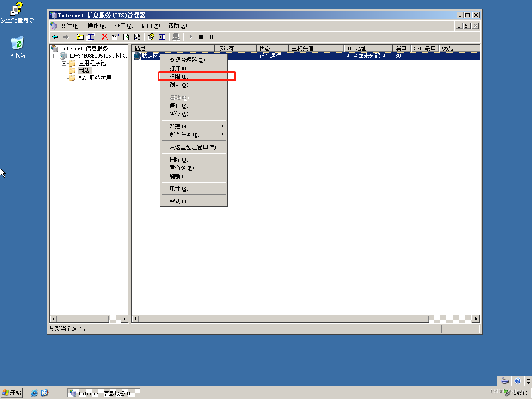The height and width of the screenshot is (399, 532).
Task: Go up one level with folder icon
Action: click(80, 37)
